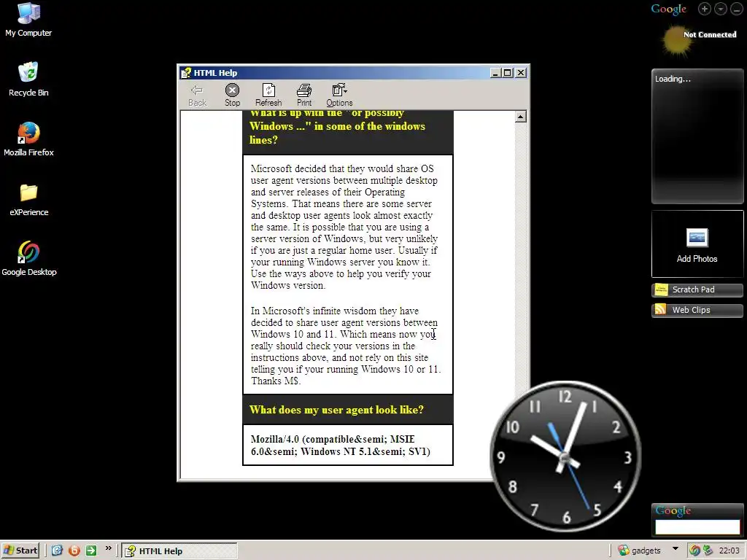The width and height of the screenshot is (747, 560).
Task: Click the Web Clips RSS icon
Action: pyautogui.click(x=660, y=310)
